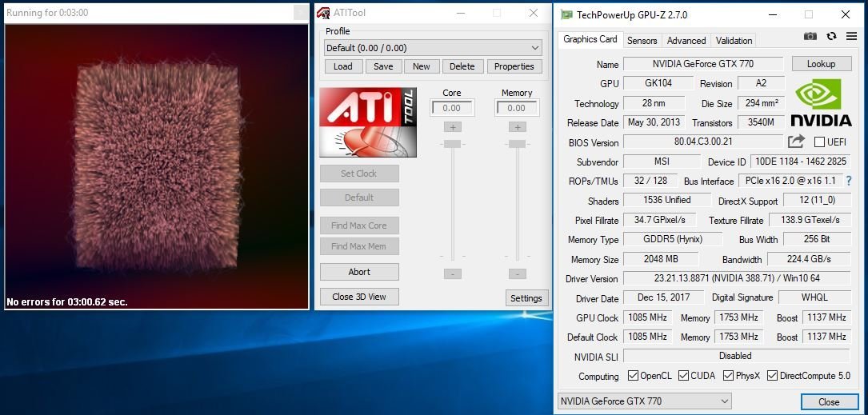Open profile Properties in ATITool
This screenshot has width=868, height=415.
coord(514,66)
